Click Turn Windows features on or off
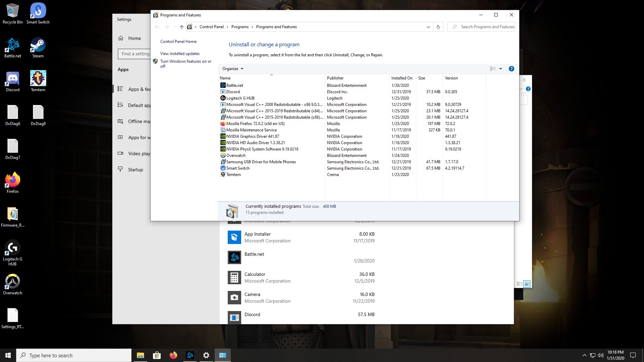 pos(186,63)
